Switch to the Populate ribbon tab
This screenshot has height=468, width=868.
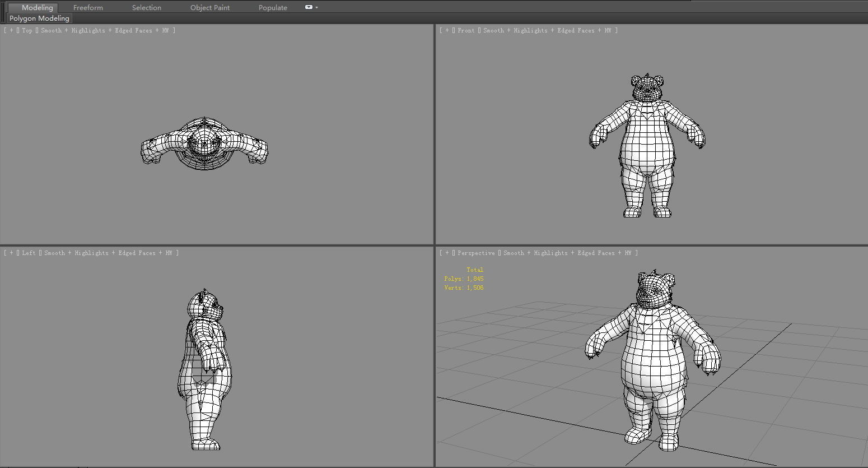tap(273, 8)
